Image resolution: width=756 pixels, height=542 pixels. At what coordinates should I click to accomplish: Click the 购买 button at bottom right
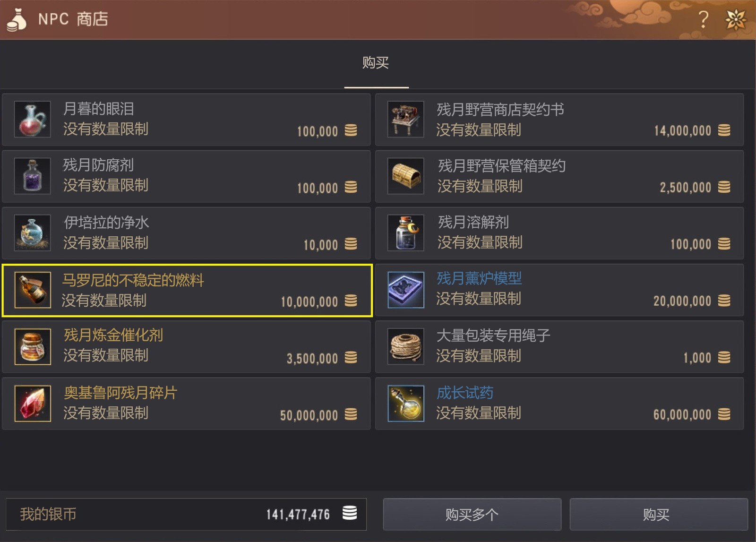point(659,514)
